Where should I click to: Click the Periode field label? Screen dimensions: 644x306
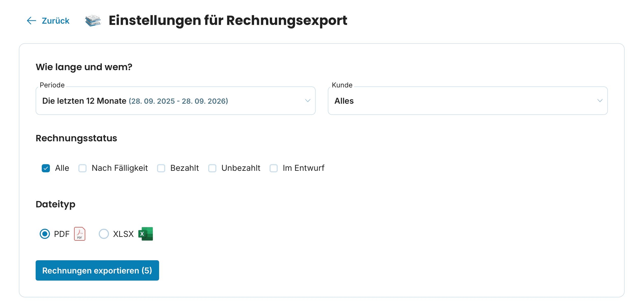click(x=52, y=85)
